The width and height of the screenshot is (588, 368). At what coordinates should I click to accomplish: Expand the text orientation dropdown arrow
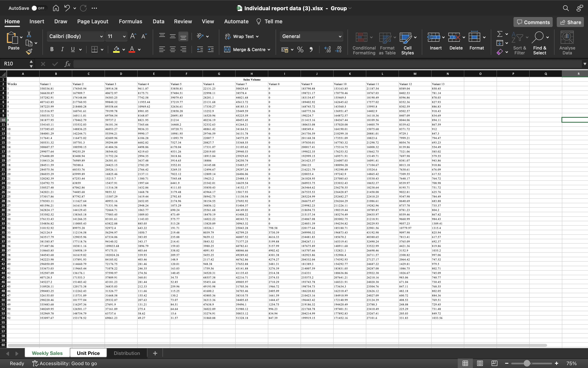(207, 37)
